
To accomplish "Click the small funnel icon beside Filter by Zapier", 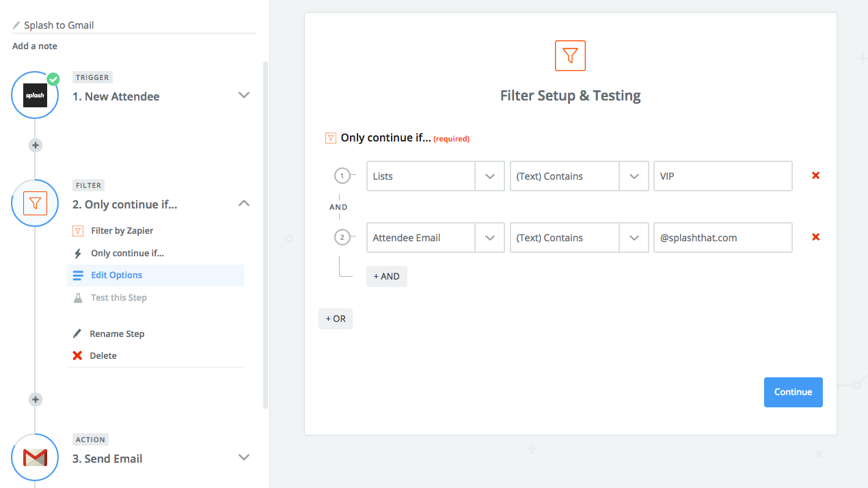I will [x=78, y=231].
